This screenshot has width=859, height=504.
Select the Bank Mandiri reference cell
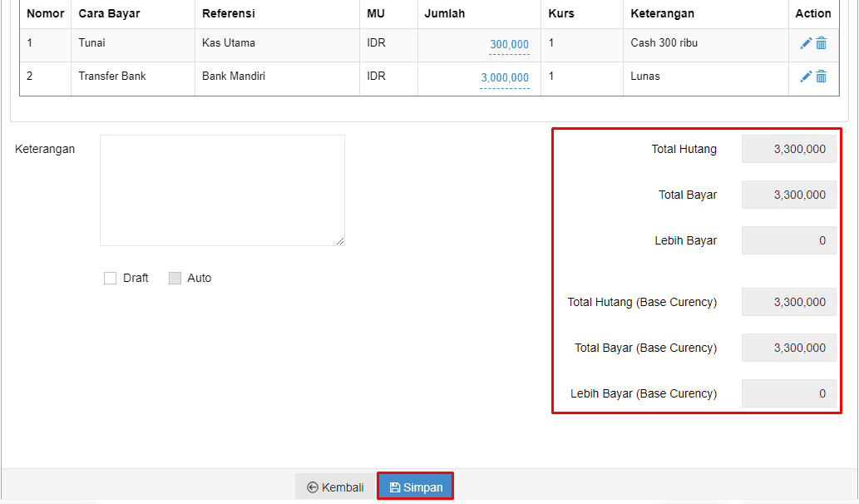[x=277, y=78]
